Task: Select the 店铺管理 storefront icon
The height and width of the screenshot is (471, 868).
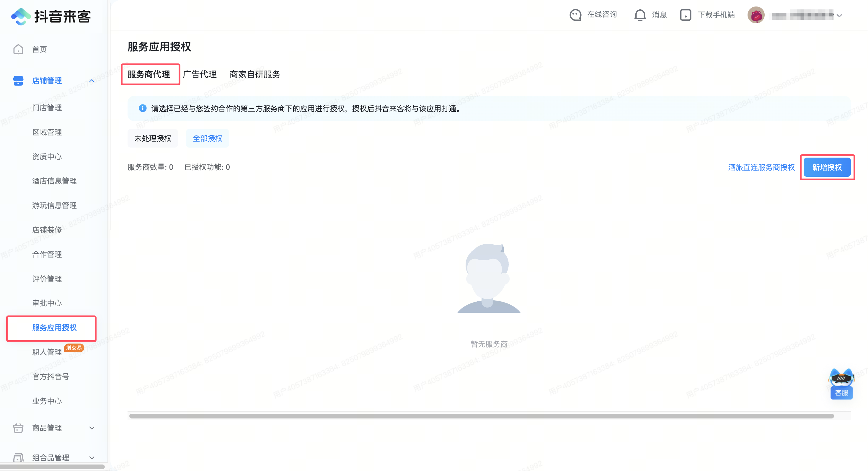Action: [19, 81]
